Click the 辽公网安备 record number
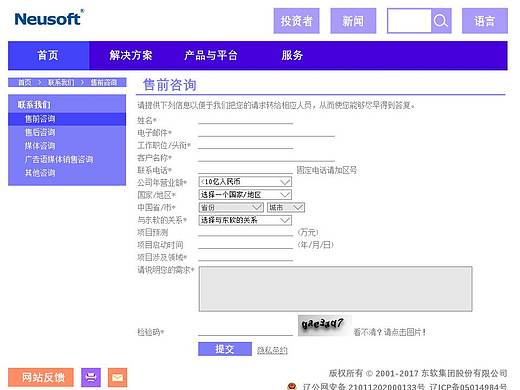The height and width of the screenshot is (390, 520). point(364,387)
